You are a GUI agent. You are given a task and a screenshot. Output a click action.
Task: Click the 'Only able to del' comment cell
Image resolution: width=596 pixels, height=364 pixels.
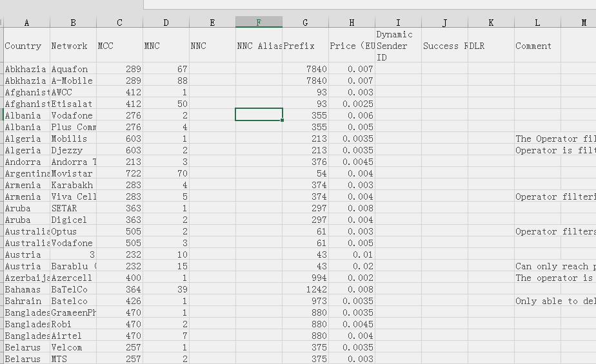pyautogui.click(x=555, y=301)
